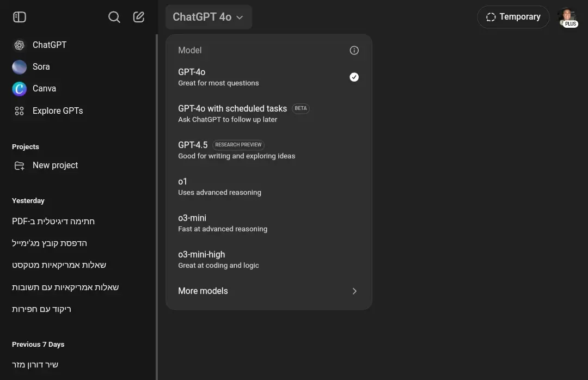The width and height of the screenshot is (588, 380).
Task: Click the checkmark next to GPT-4o
Action: 354,77
